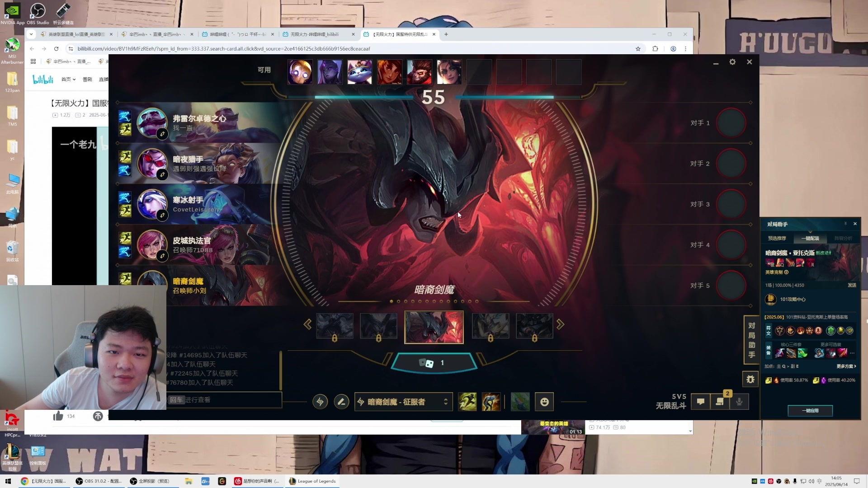Toggle the voice microphone button
This screenshot has height=488, width=868.
(740, 401)
